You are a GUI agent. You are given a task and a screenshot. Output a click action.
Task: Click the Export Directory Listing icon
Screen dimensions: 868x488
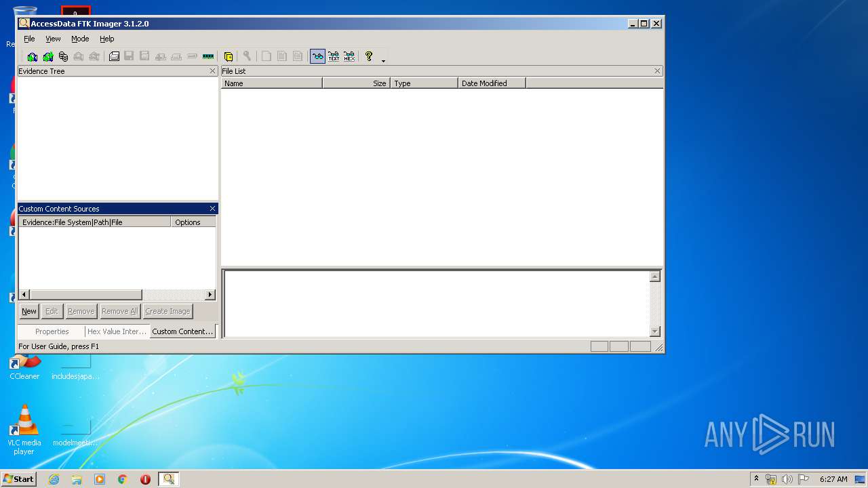[298, 56]
